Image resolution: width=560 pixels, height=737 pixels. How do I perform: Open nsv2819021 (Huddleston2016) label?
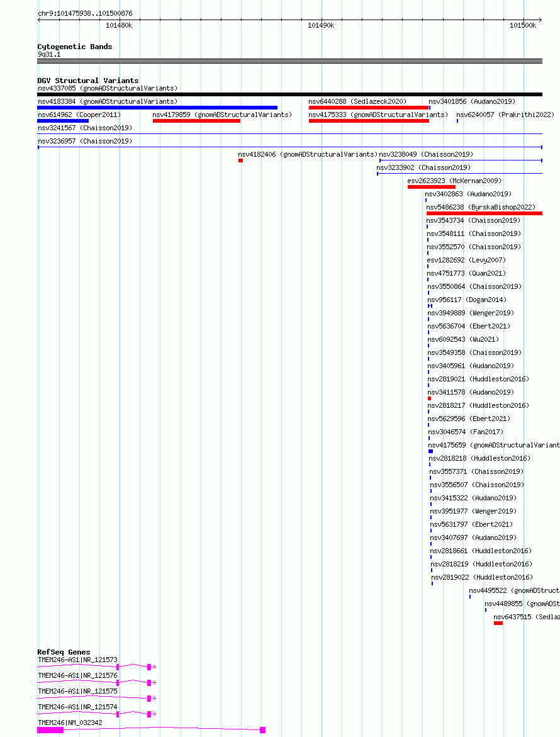[x=478, y=379]
